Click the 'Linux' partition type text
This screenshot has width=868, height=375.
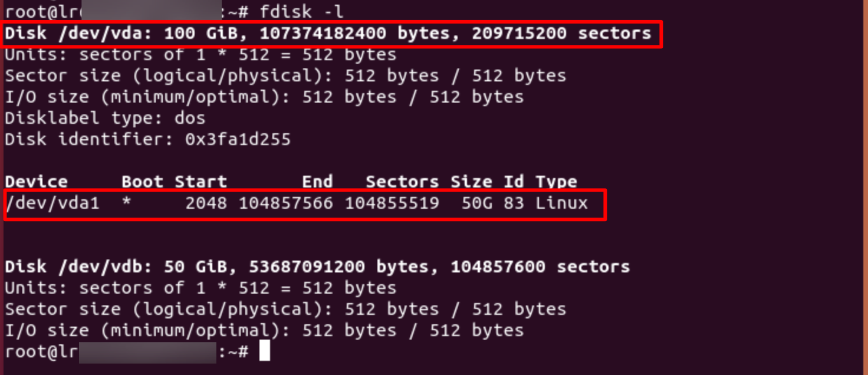(x=561, y=203)
